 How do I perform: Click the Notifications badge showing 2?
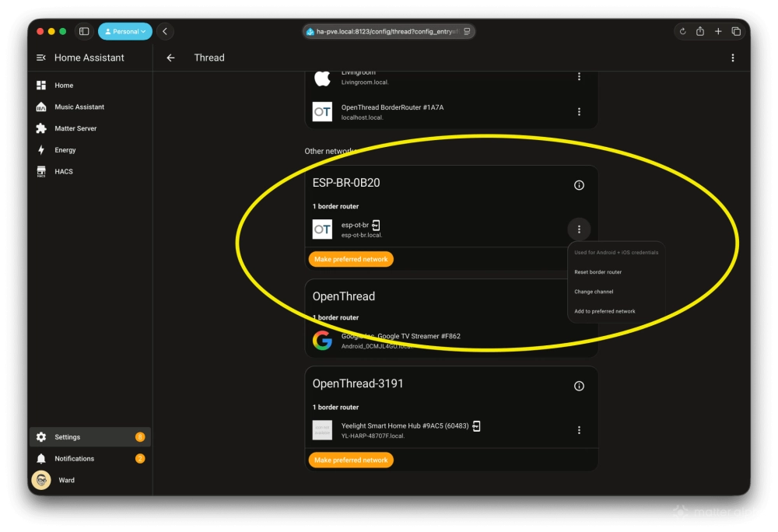pyautogui.click(x=140, y=459)
